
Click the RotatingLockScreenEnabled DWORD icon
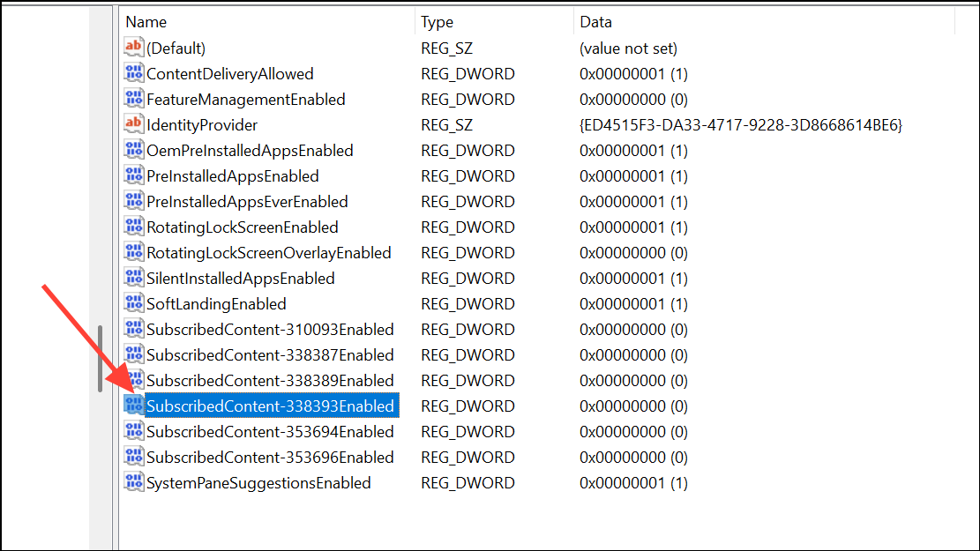pyautogui.click(x=134, y=227)
